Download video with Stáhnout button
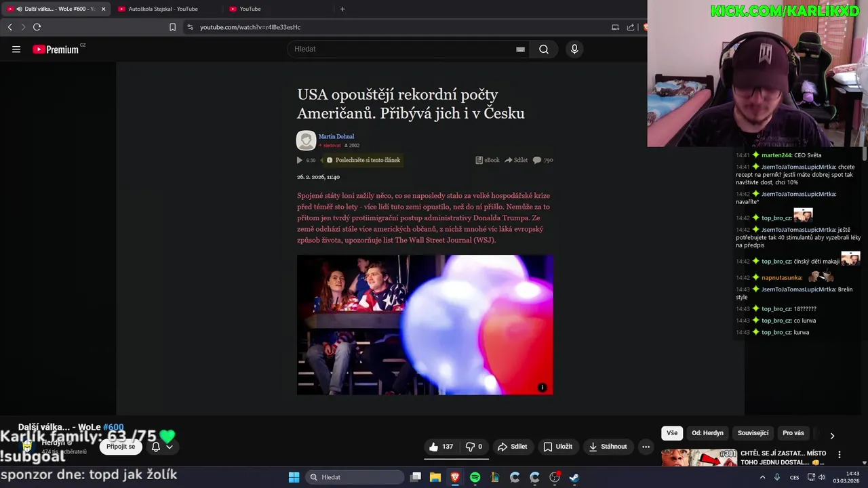 pyautogui.click(x=608, y=447)
